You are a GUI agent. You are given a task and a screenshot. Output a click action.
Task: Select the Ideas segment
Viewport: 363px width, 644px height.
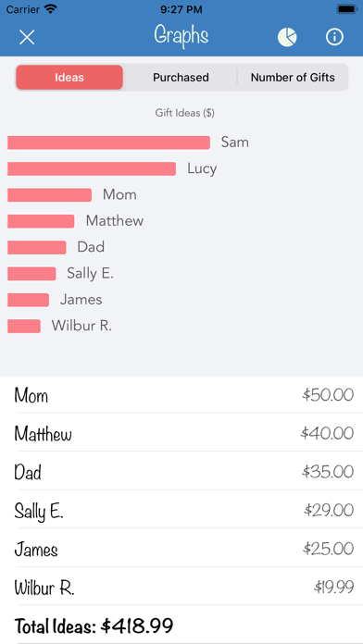click(x=69, y=77)
